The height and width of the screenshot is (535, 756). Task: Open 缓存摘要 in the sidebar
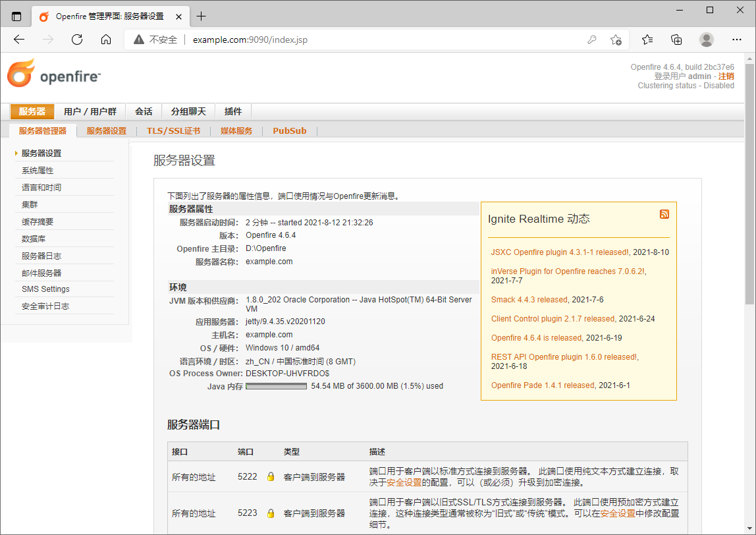pyautogui.click(x=38, y=221)
